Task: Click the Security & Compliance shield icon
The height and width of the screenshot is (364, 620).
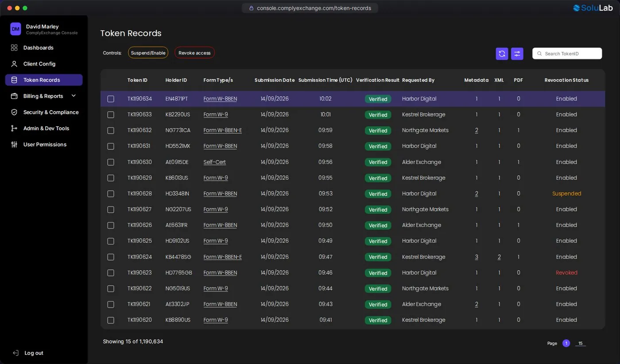Action: (14, 112)
